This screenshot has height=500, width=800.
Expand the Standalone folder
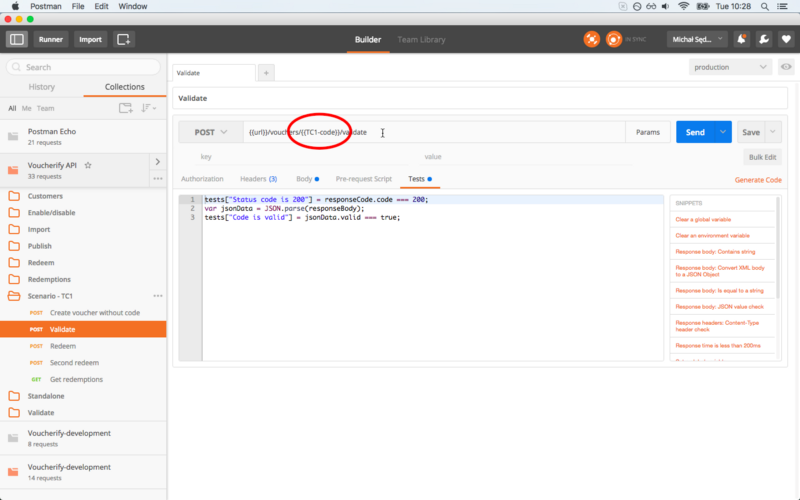[x=83, y=396]
